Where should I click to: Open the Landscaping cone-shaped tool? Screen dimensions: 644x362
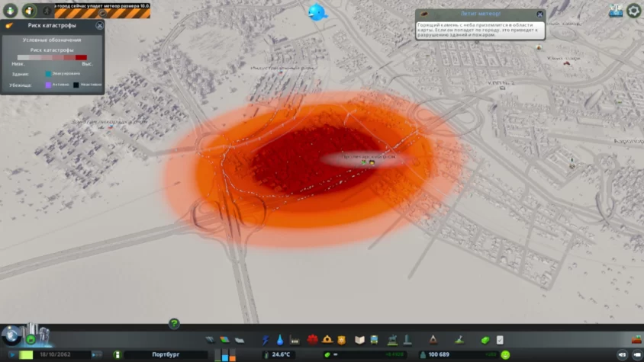click(433, 339)
